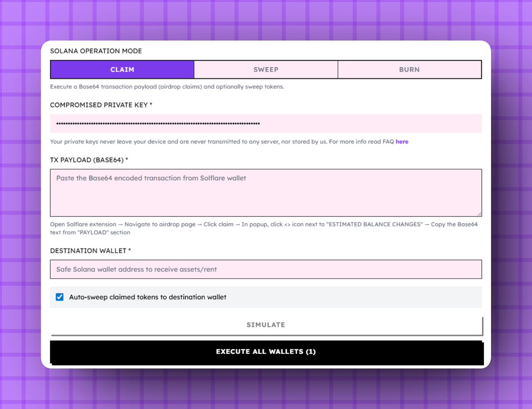
Task: Select the CLAIM operation mode tab
Action: pyautogui.click(x=122, y=70)
